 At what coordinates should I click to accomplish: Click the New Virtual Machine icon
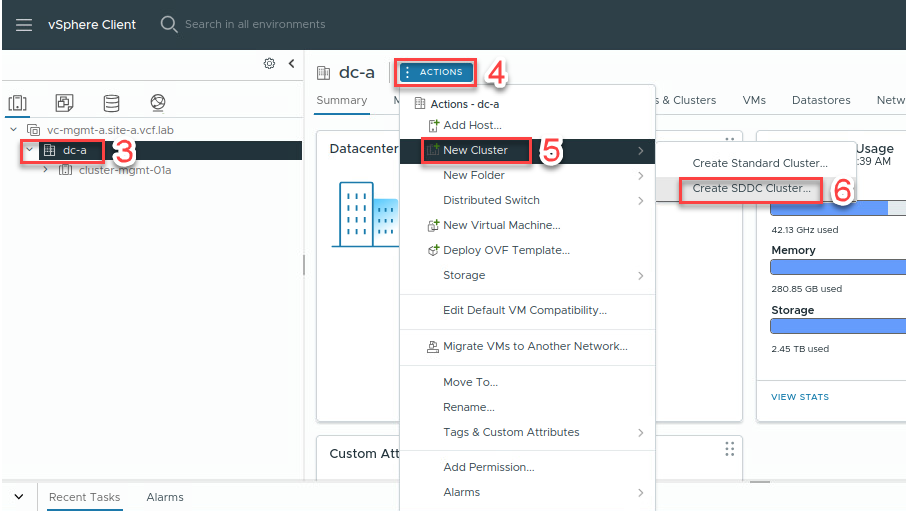433,225
